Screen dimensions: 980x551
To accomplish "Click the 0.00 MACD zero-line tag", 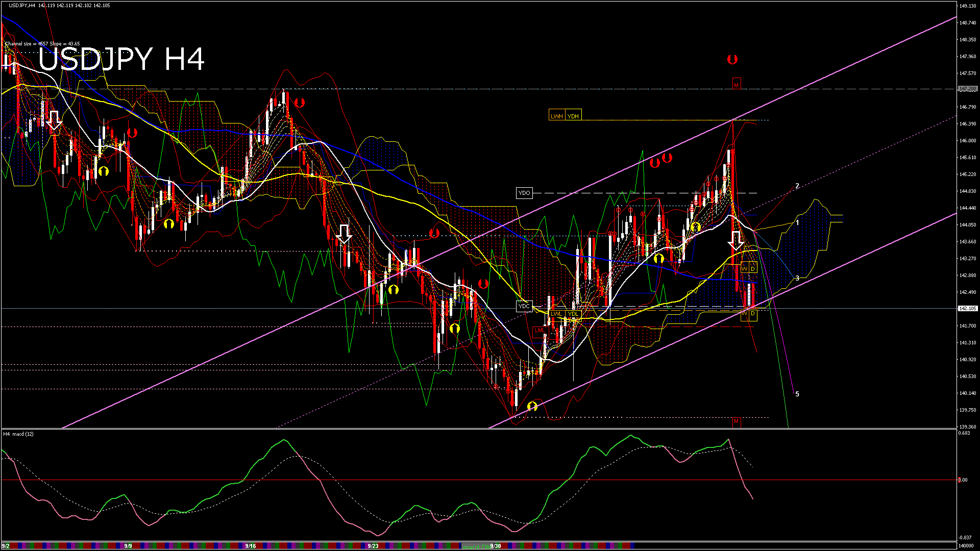I will pos(963,480).
